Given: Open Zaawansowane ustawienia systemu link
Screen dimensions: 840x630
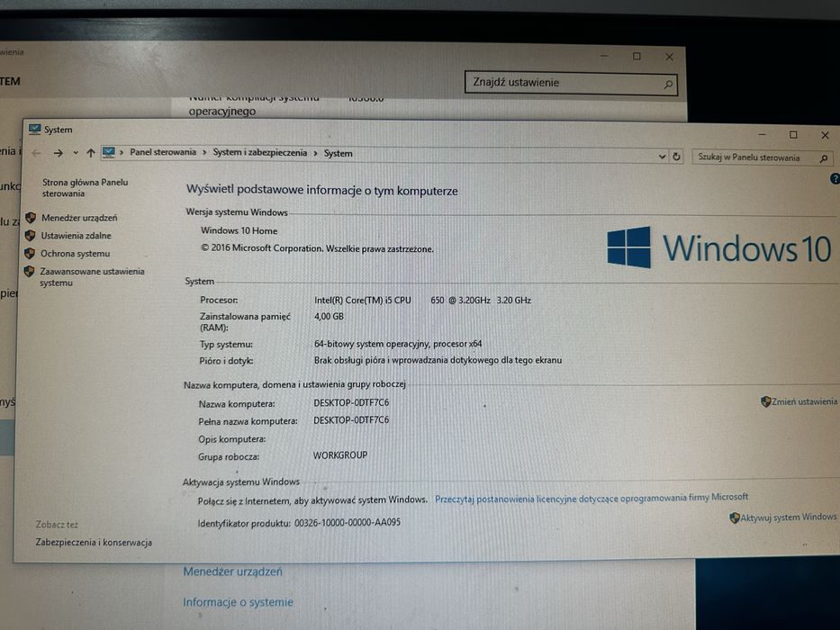Looking at the screenshot, I should pos(92,277).
